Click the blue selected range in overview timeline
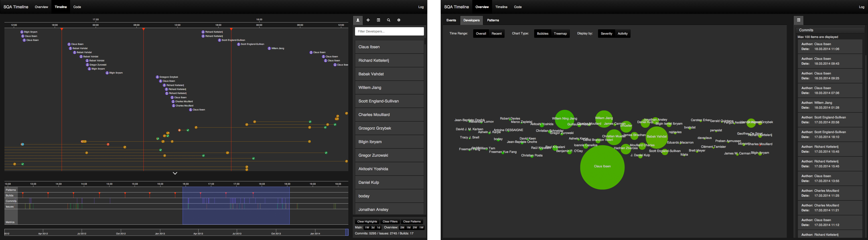Screen dimensions: 868x240 236,215
